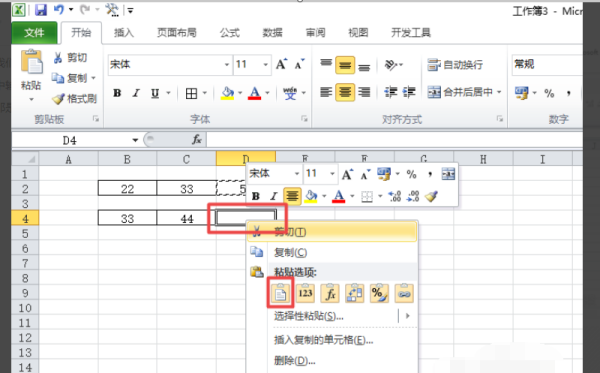This screenshot has height=373, width=600.
Task: Click the phonetic guide wén icon
Action: tap(290, 93)
